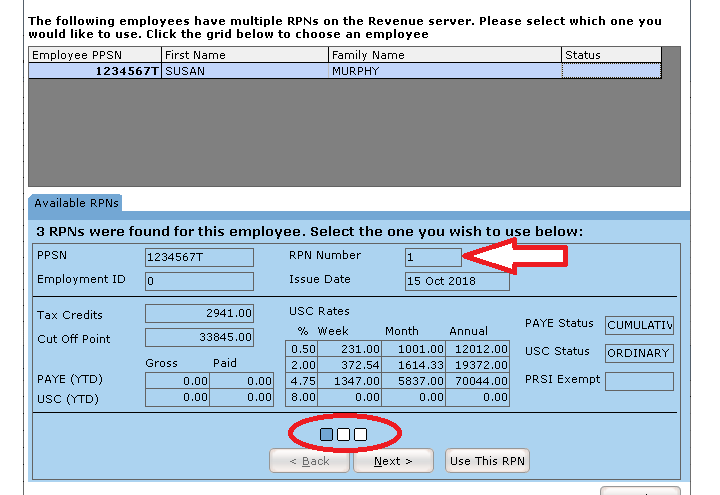Select the first page indicator square
The width and height of the screenshot is (720, 495).
(327, 434)
